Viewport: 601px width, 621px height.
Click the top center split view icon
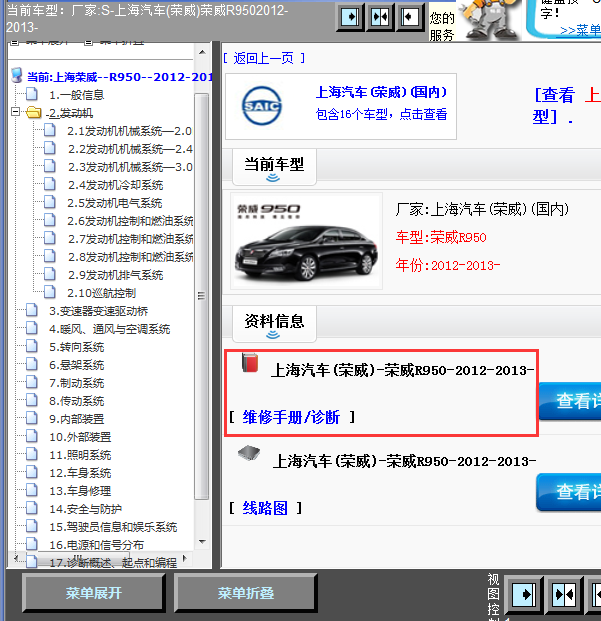tap(380, 17)
